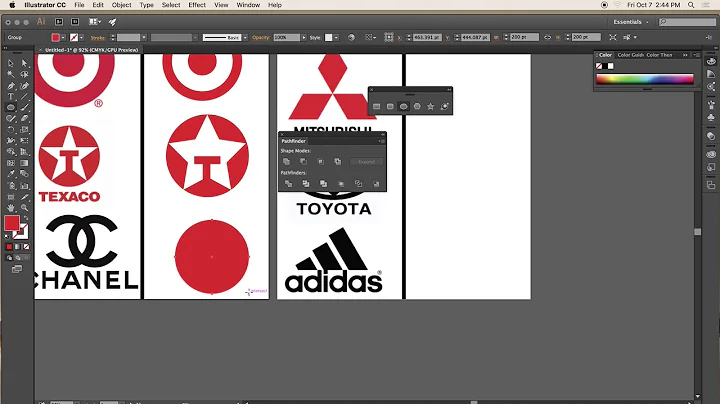720x404 pixels.
Task: Open the Effect menu
Action: point(197,5)
